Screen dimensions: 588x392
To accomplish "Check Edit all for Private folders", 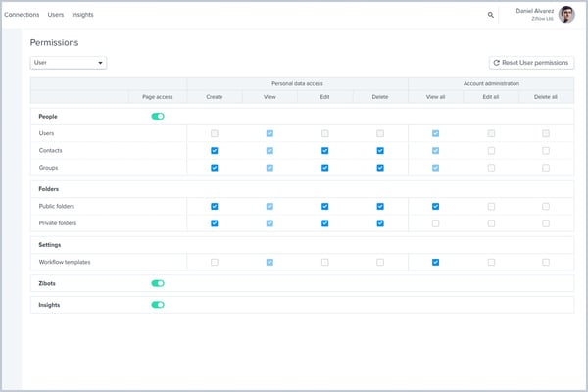I will [x=491, y=223].
